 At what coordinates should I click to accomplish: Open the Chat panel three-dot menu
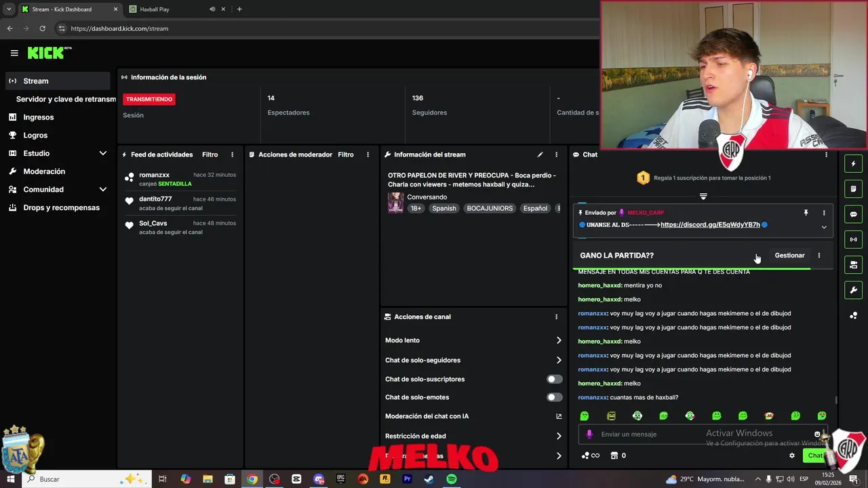826,155
